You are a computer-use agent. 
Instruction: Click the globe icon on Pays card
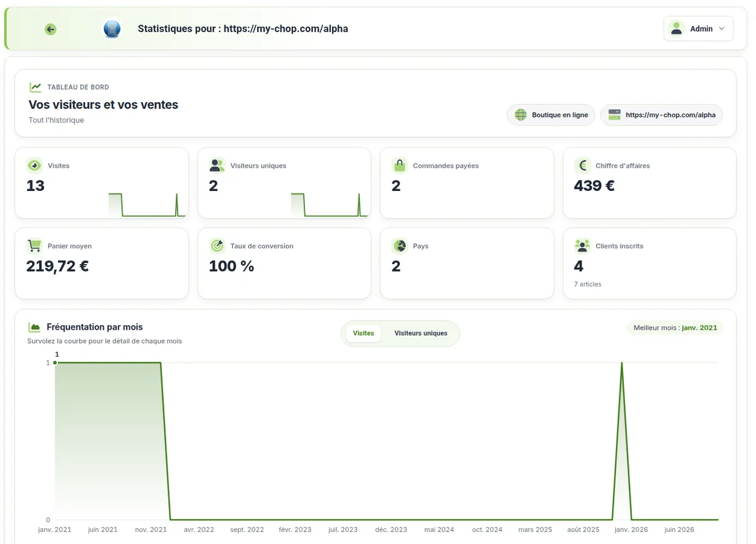pos(399,246)
